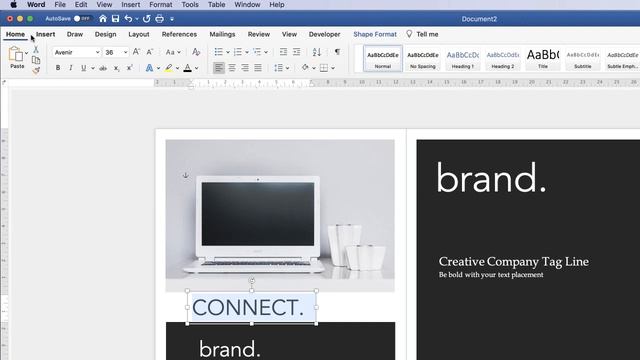Image resolution: width=640 pixels, height=360 pixels.
Task: Center align the text
Action: point(232,68)
